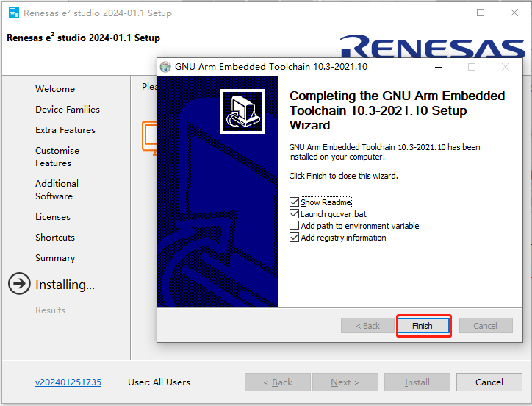Minimize the Renesas e² studio Setup window
The image size is (532, 406).
447,13
